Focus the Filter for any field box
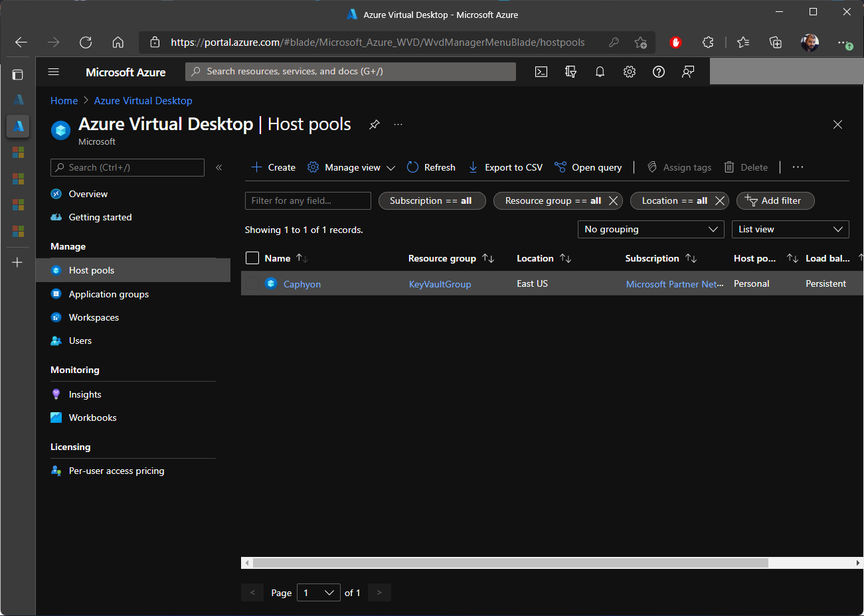864x616 pixels. (x=307, y=200)
